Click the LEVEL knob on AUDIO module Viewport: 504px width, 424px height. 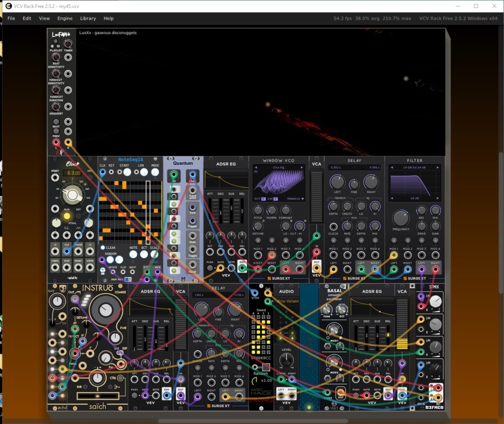[286, 360]
